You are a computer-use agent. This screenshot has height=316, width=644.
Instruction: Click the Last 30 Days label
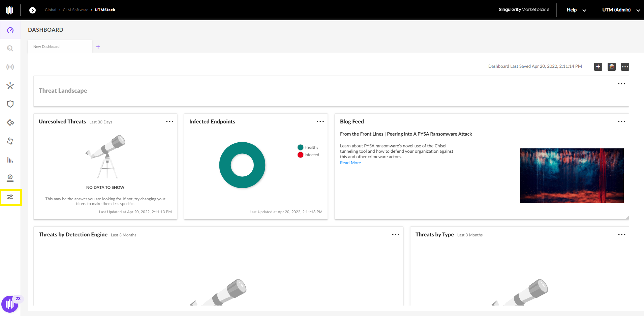click(x=101, y=122)
